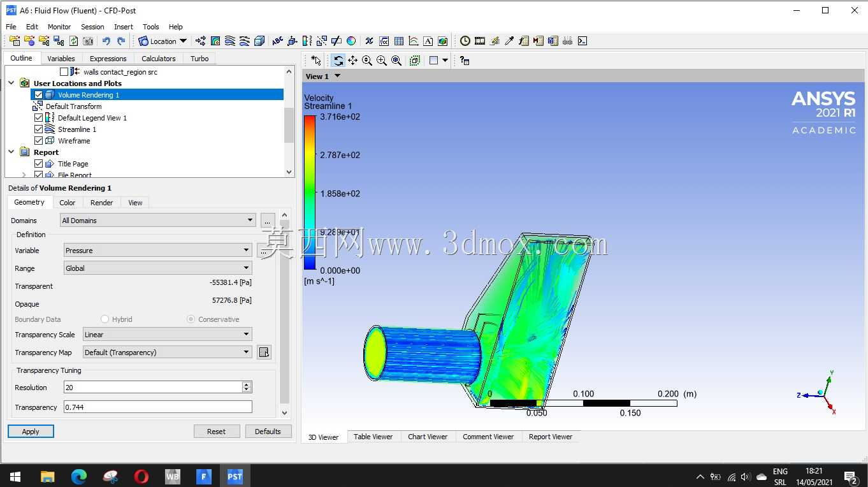Screen dimensions: 868x487
Task: Open the Insert menu
Action: [124, 27]
